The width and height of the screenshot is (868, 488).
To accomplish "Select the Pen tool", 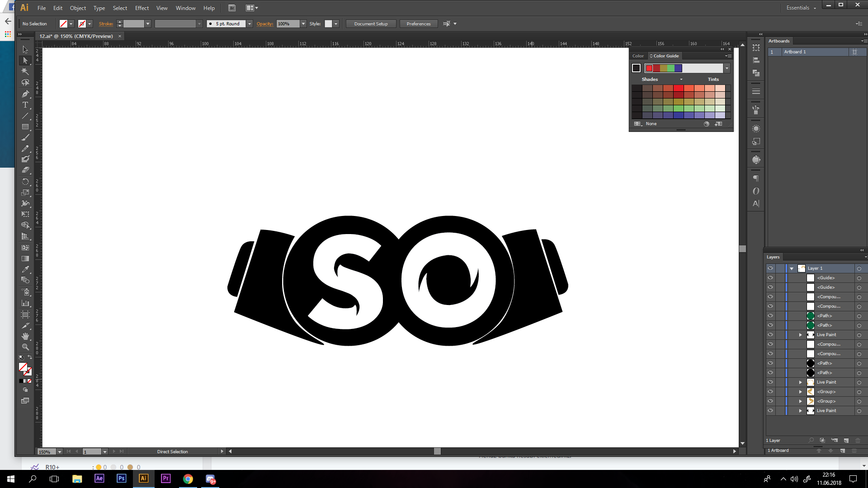I will pos(25,94).
